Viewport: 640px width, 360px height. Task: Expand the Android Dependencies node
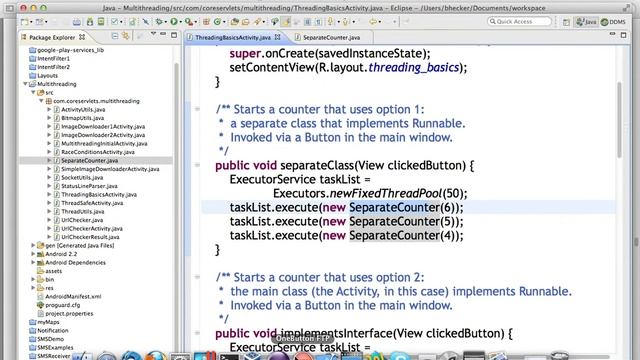click(33, 262)
